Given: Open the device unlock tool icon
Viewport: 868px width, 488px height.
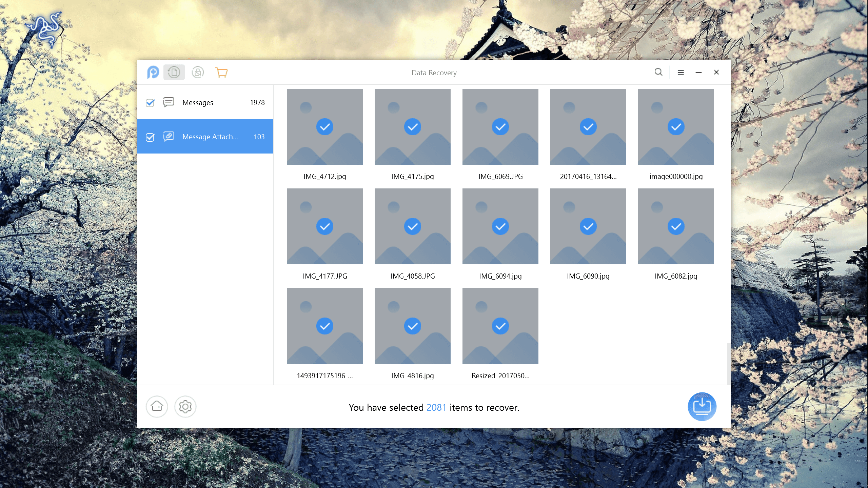Looking at the screenshot, I should [198, 72].
